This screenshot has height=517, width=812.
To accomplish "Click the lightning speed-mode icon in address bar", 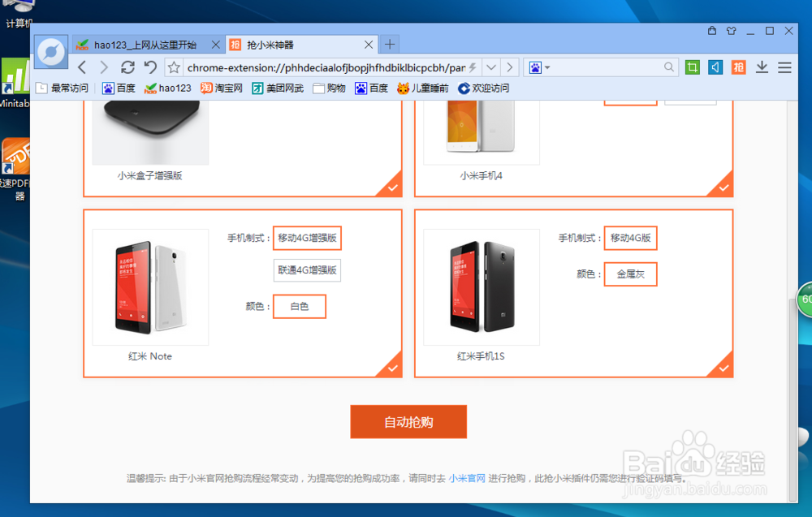I will pos(473,67).
